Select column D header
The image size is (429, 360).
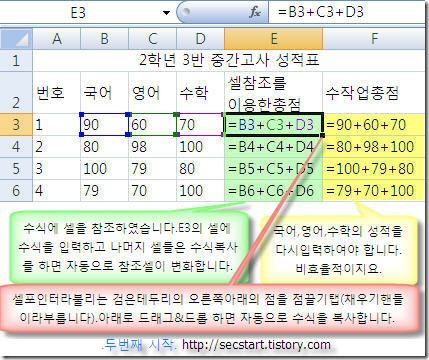200,39
